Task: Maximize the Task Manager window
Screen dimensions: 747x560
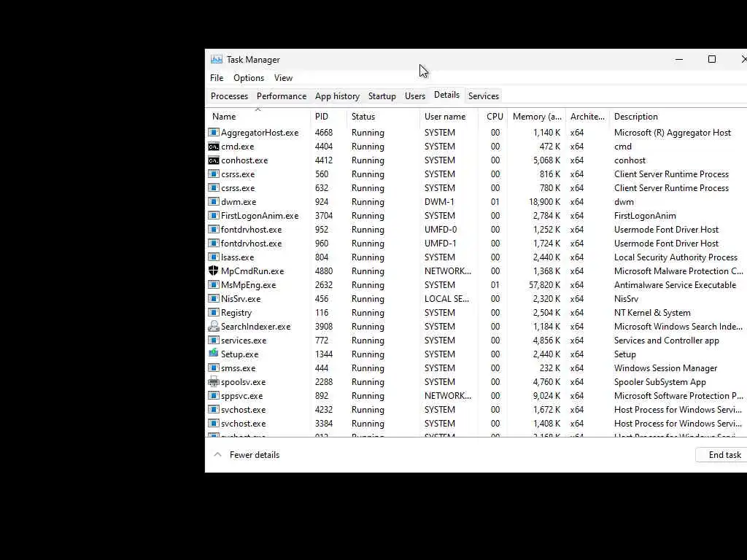Action: pyautogui.click(x=712, y=59)
